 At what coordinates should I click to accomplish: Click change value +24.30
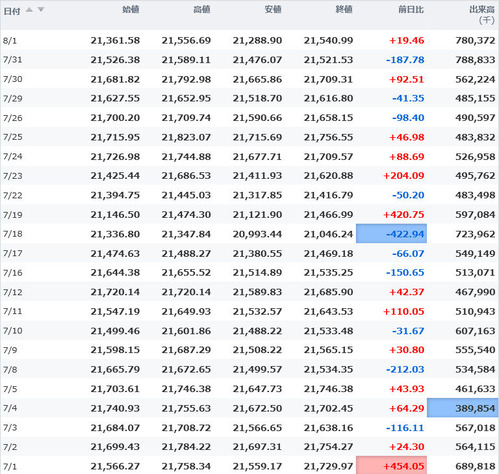[x=407, y=447]
